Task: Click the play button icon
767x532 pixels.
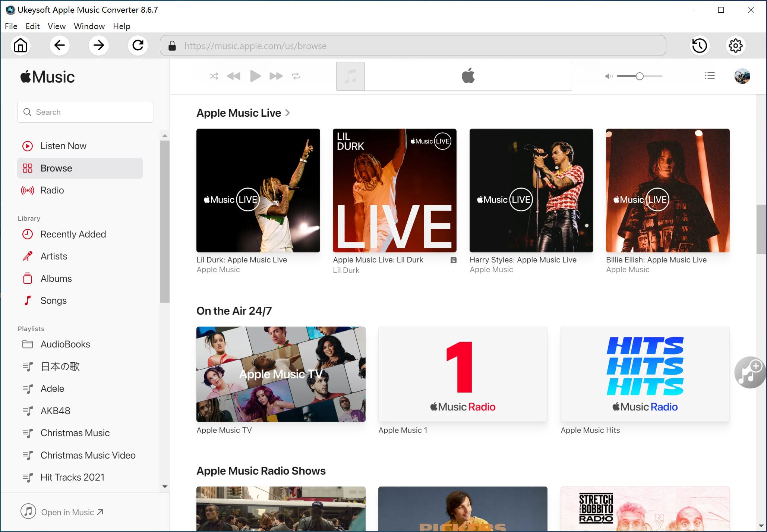Action: pyautogui.click(x=256, y=76)
